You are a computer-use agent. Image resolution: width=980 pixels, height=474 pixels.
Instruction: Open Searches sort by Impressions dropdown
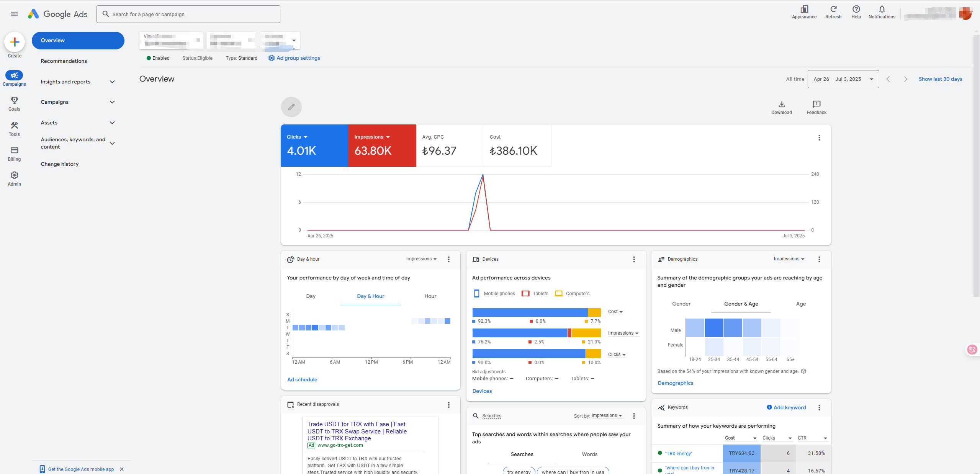[x=607, y=415]
